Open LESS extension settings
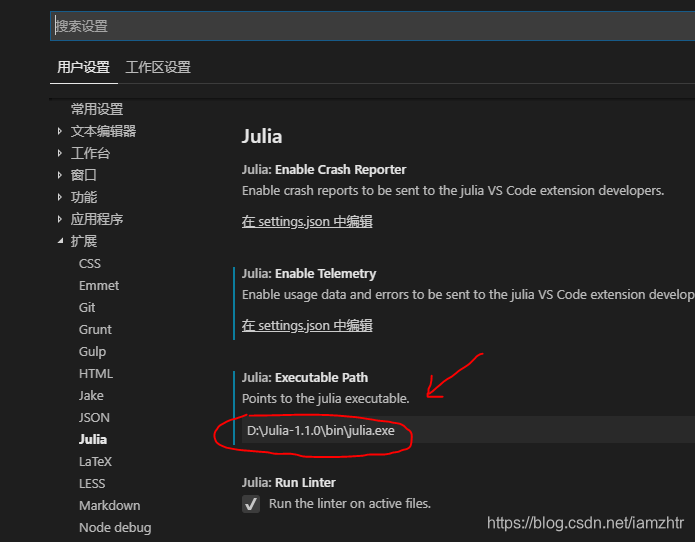This screenshot has width=695, height=542. (x=92, y=484)
